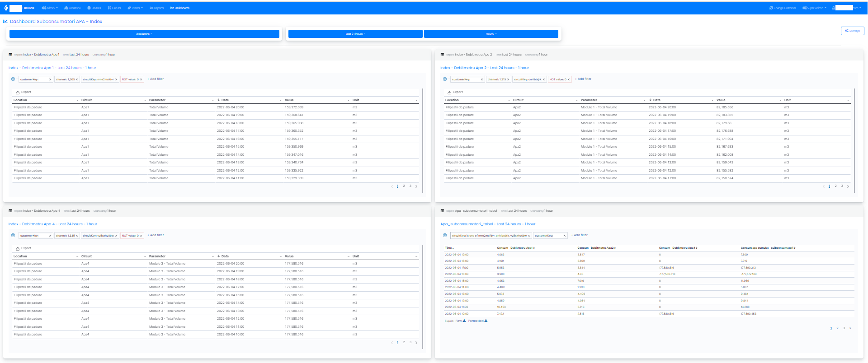Open the Super Admin menu
Image resolution: width=868 pixels, height=363 pixels.
click(815, 8)
